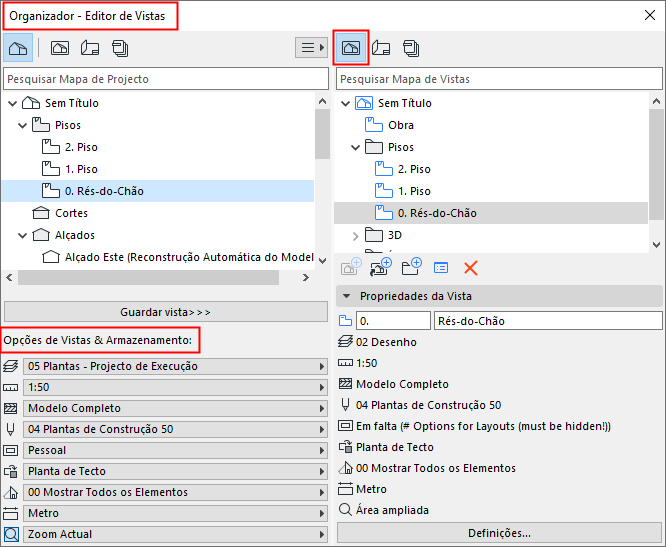The height and width of the screenshot is (547, 666).
Task: Collapse the Propriedades da Vista panel
Action: pos(347,296)
